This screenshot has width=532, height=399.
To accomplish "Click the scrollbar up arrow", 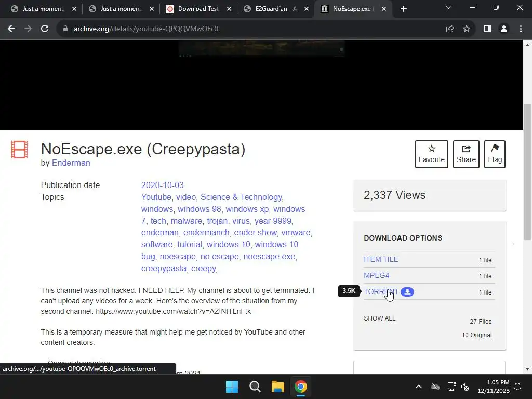I will (x=528, y=45).
